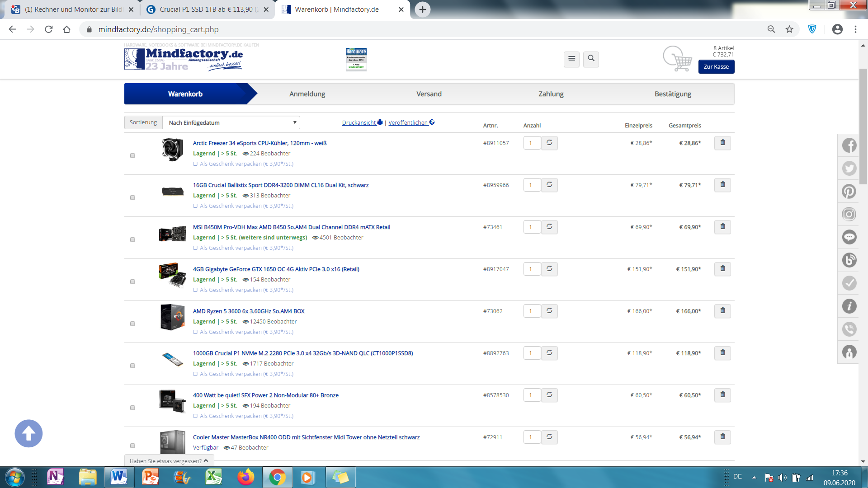
Task: Click the Zur Kasse checkout button
Action: click(716, 66)
